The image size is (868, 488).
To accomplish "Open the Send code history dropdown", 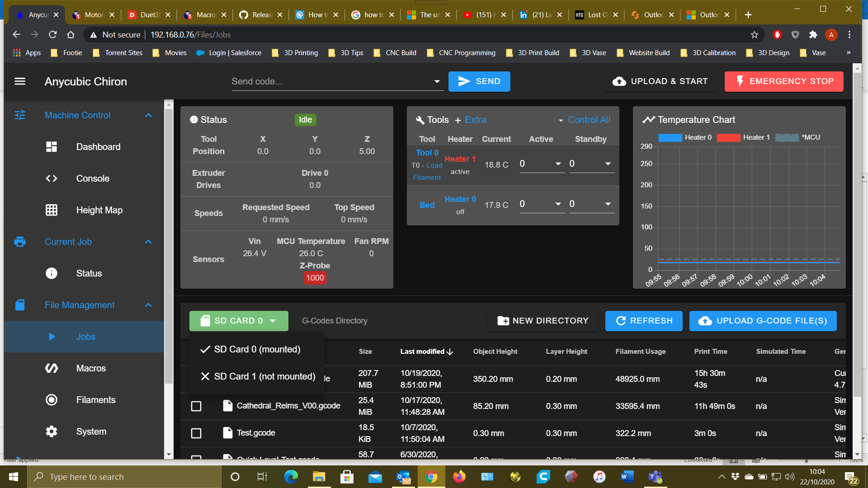I will click(437, 81).
